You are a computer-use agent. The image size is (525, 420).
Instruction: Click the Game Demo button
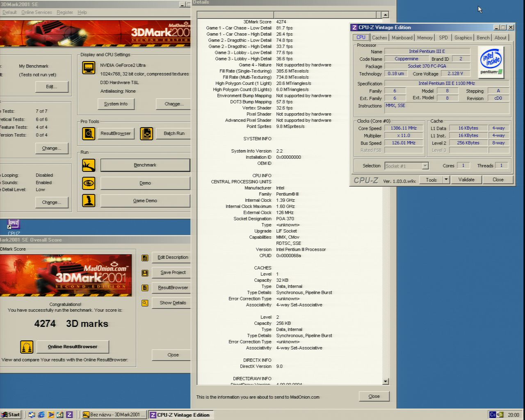point(145,201)
